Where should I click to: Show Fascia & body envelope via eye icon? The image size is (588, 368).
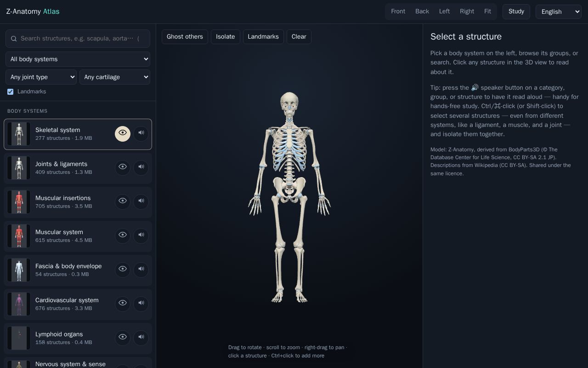click(x=123, y=269)
